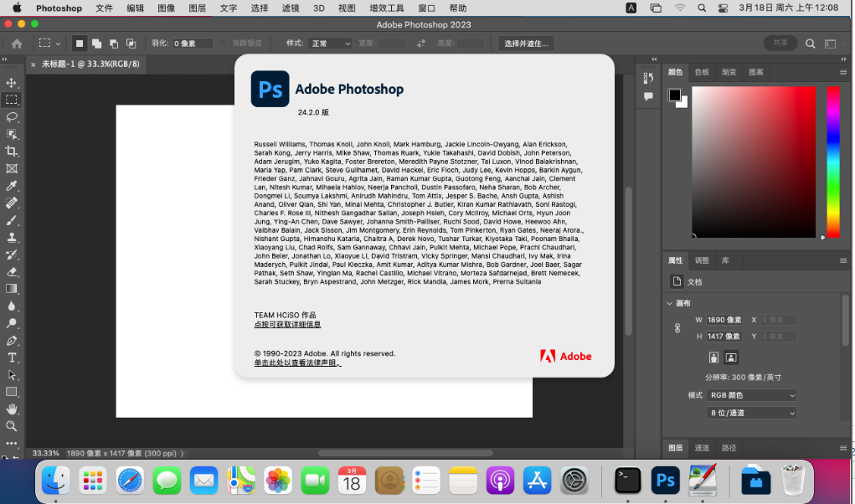The height and width of the screenshot is (504, 855).
Task: Select the Pen tool
Action: click(x=12, y=341)
